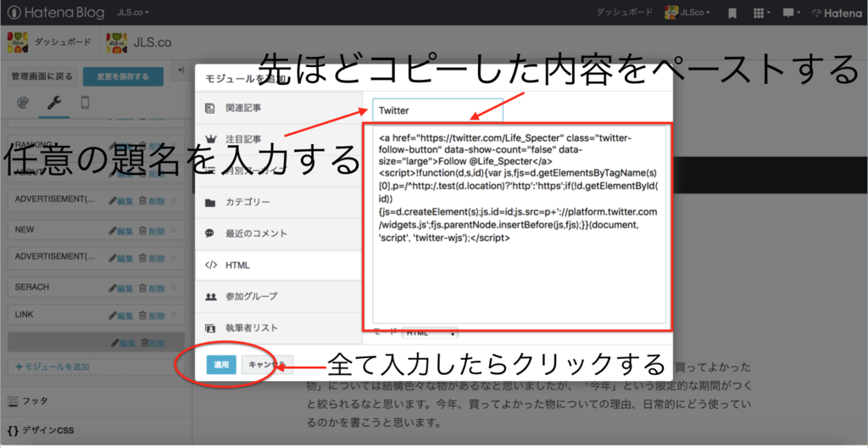The width and height of the screenshot is (868, 448).
Task: Click the bookmark icon in header
Action: tap(732, 13)
